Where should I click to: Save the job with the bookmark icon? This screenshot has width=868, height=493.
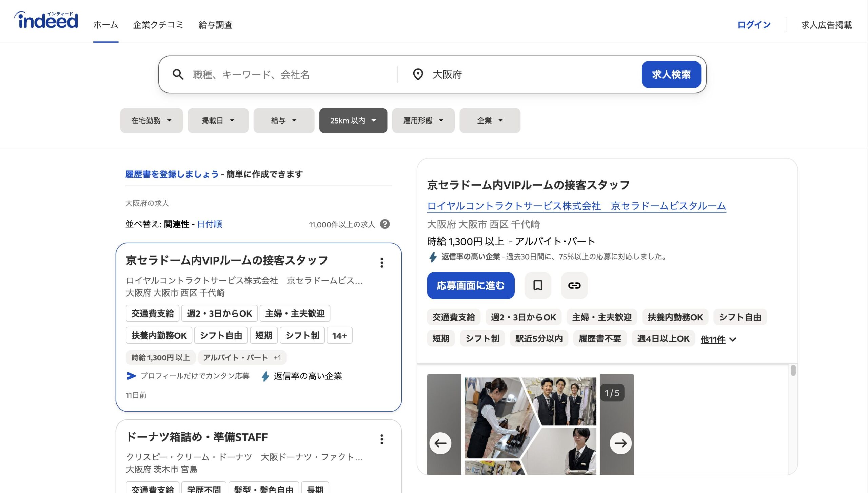pyautogui.click(x=538, y=285)
